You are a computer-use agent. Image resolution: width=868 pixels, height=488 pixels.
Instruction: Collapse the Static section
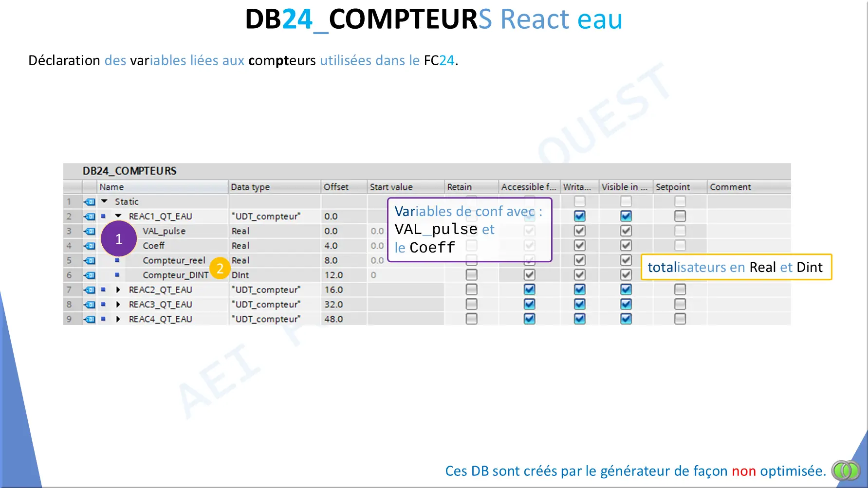pos(104,201)
